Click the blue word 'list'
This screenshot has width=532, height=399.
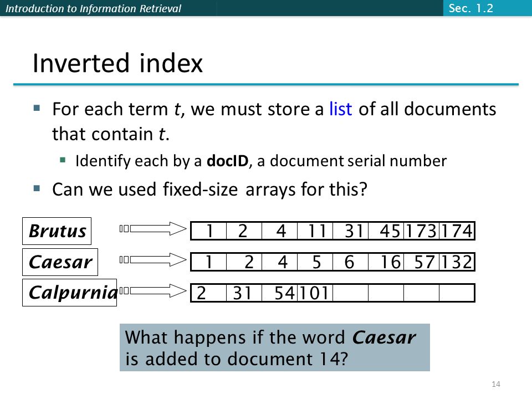(x=340, y=109)
